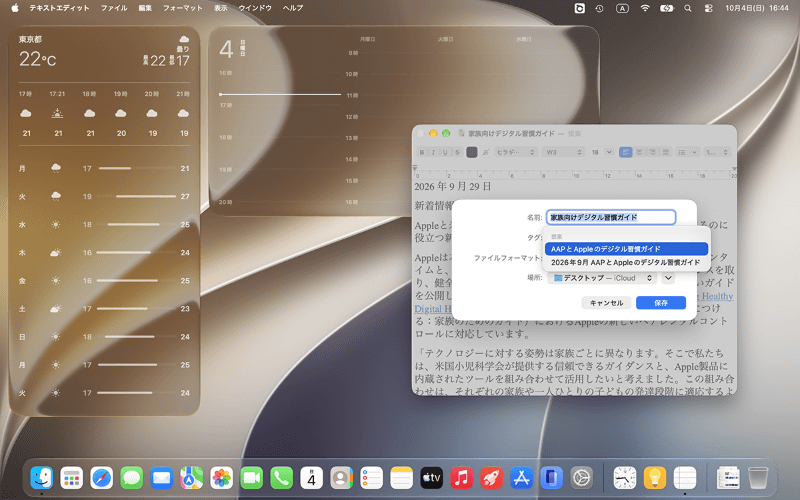Open ヘルプ menu

click(293, 8)
